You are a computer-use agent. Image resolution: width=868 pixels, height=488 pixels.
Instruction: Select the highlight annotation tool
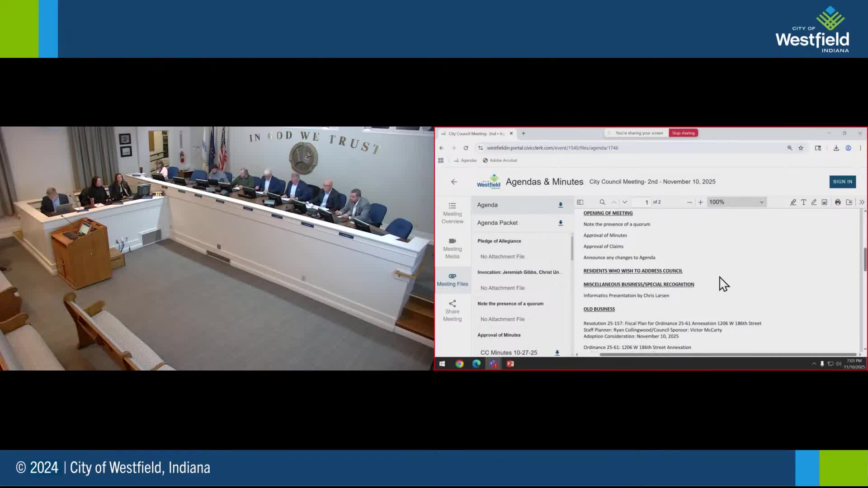(793, 202)
